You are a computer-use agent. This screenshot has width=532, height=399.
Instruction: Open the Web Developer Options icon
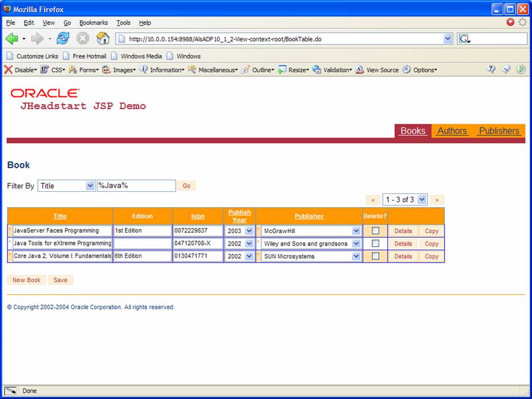click(x=407, y=70)
